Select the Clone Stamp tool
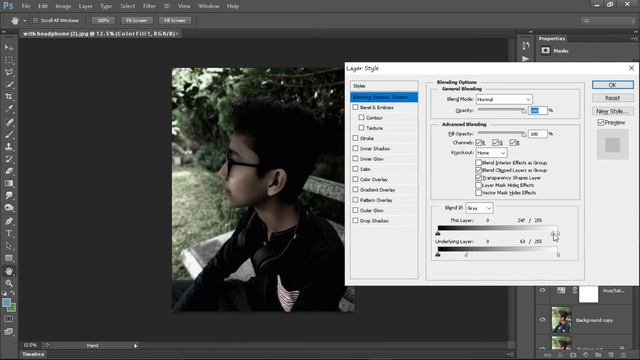The width and height of the screenshot is (640, 360). (9, 147)
